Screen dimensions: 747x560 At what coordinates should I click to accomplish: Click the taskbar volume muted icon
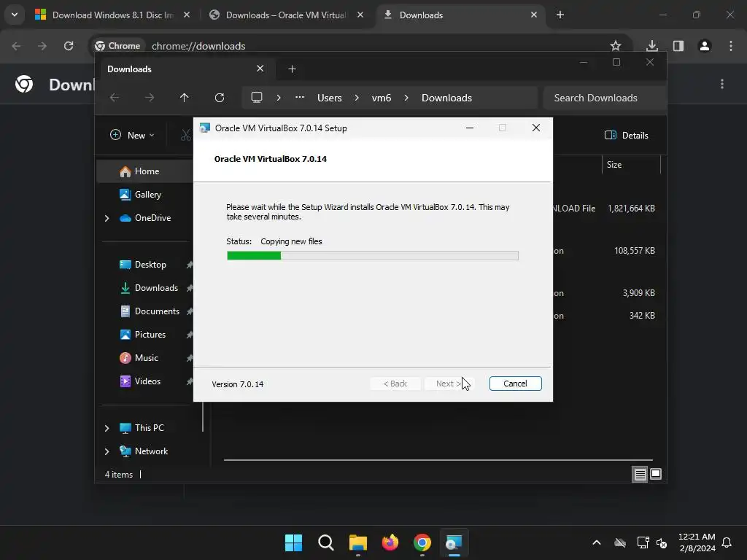pyautogui.click(x=661, y=542)
